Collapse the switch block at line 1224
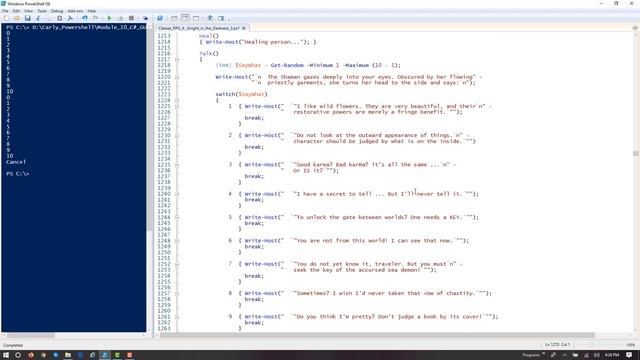This screenshot has height=360, width=640. (x=177, y=100)
